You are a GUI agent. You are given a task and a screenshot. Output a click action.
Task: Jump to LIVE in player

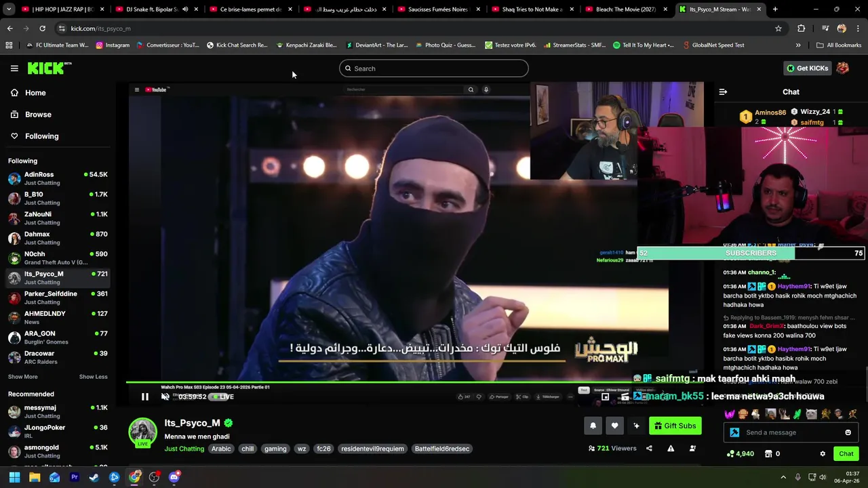click(x=223, y=397)
